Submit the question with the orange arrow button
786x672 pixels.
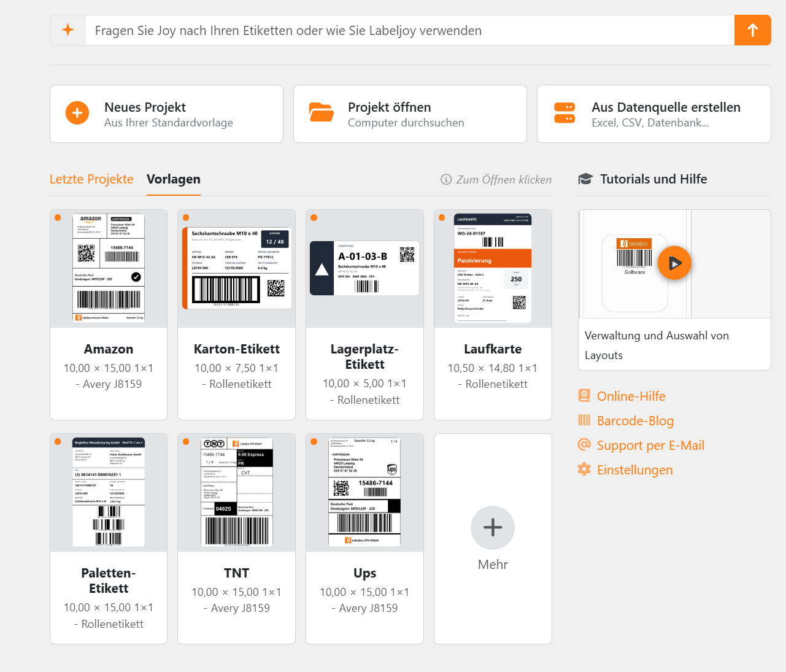(x=752, y=30)
